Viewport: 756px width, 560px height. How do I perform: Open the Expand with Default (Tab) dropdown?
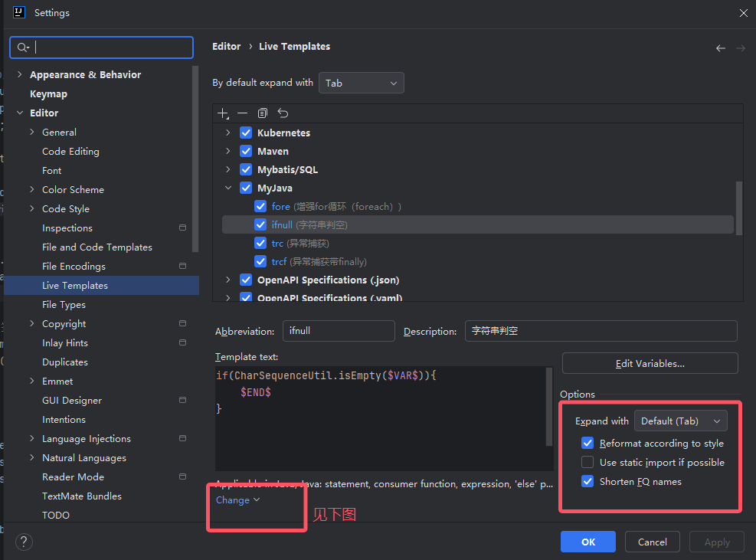coord(680,421)
